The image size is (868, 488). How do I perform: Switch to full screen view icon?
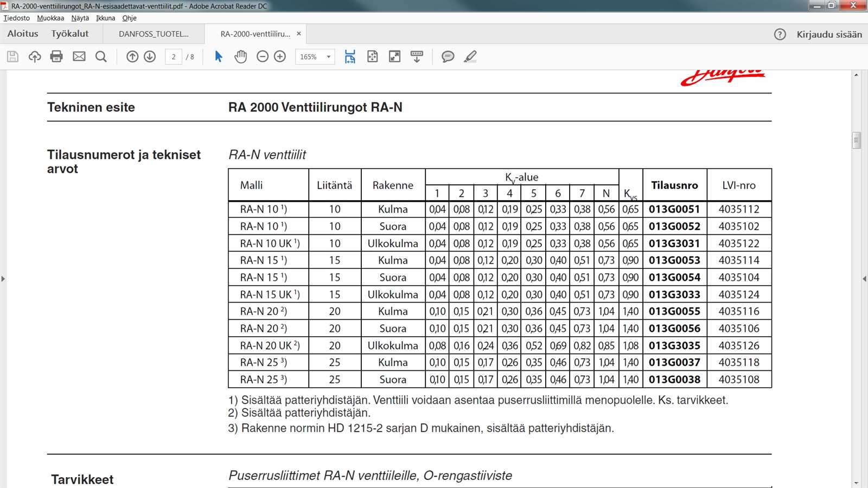tap(395, 56)
